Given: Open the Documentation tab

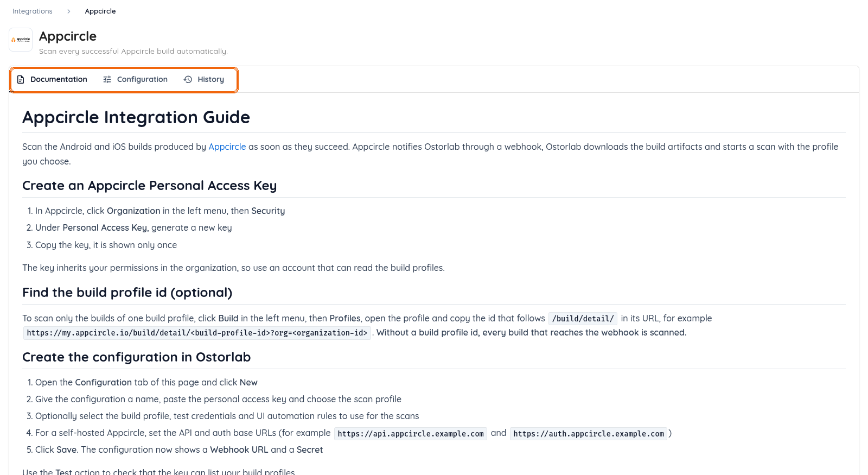Looking at the screenshot, I should point(52,80).
